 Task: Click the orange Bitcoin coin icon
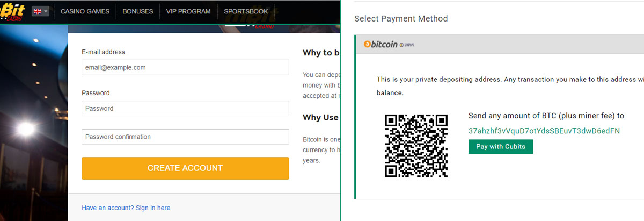coord(368,44)
